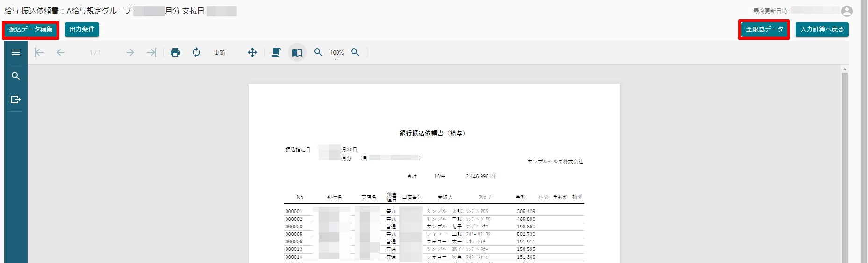868x263 pixels.
Task: Open the search panel in the sidebar
Action: [x=16, y=76]
